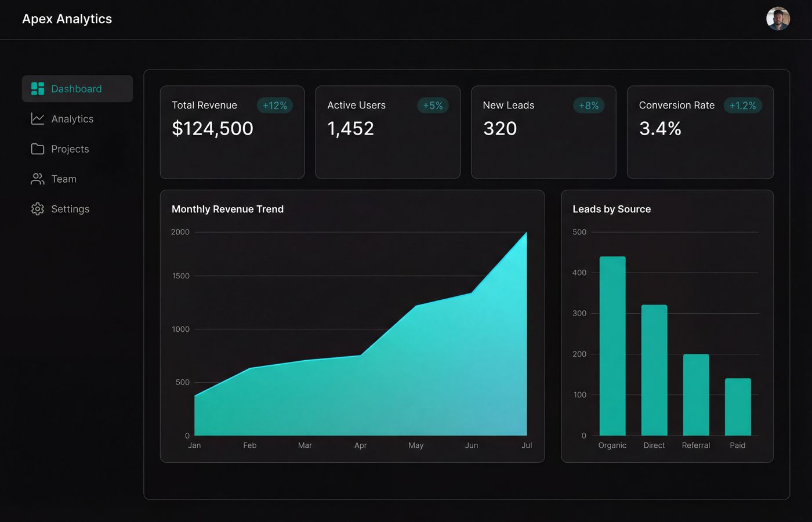The height and width of the screenshot is (522, 812).
Task: Click the +12% revenue growth badge
Action: pyautogui.click(x=274, y=106)
